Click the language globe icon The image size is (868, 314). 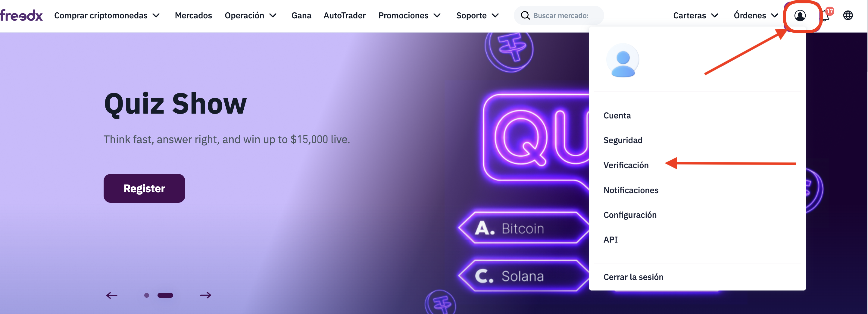pos(848,15)
